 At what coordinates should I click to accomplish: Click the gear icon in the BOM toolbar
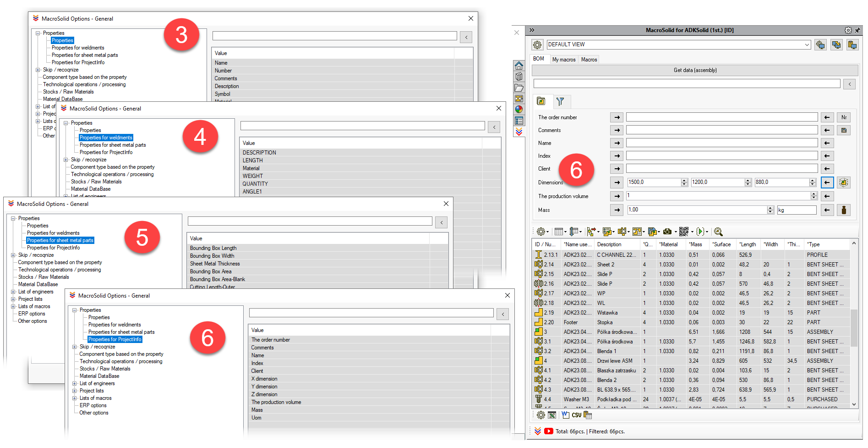[540, 232]
